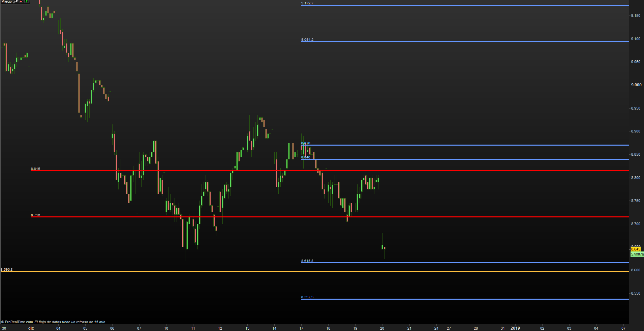Click the red down-arrow sell icon
The image size is (644, 331).
click(x=21, y=2)
